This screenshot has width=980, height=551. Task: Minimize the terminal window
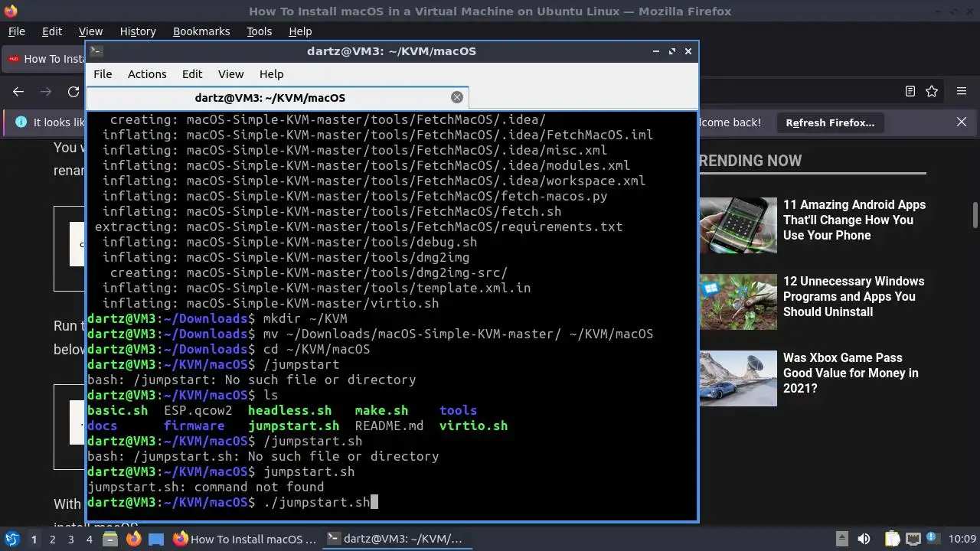[x=656, y=51]
